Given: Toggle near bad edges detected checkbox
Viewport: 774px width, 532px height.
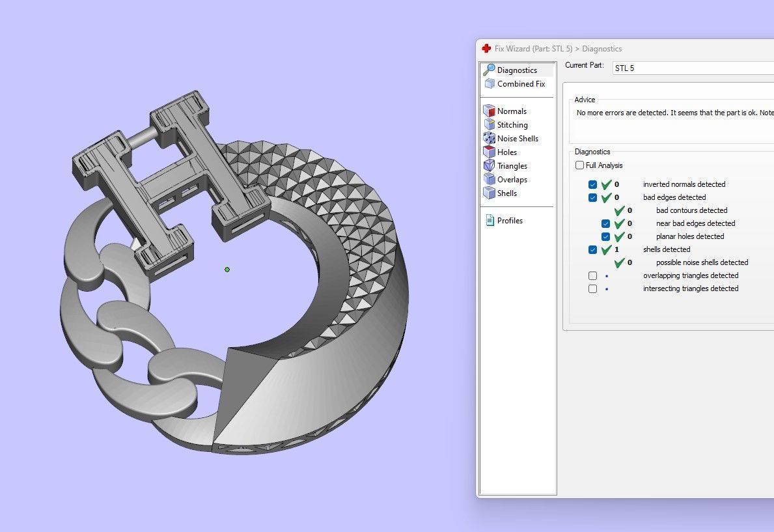Looking at the screenshot, I should tap(605, 224).
